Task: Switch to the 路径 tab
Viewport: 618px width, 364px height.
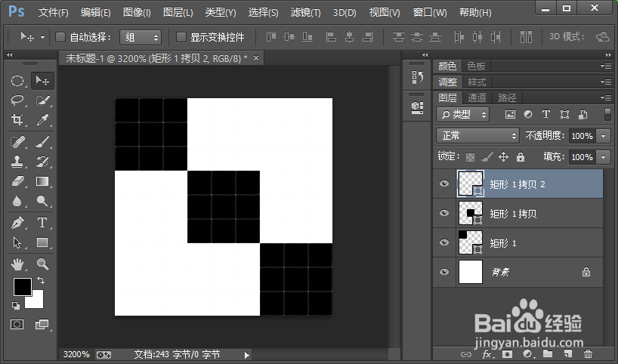Action: pyautogui.click(x=507, y=97)
